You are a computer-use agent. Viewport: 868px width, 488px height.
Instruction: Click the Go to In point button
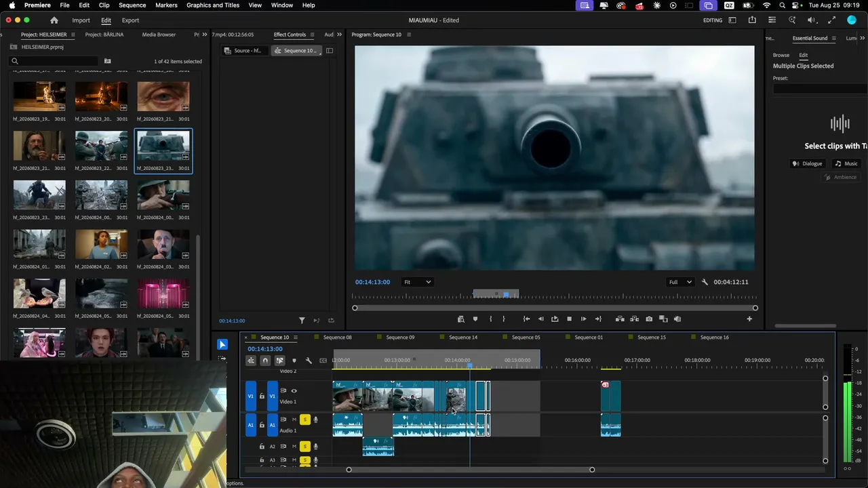pyautogui.click(x=526, y=319)
